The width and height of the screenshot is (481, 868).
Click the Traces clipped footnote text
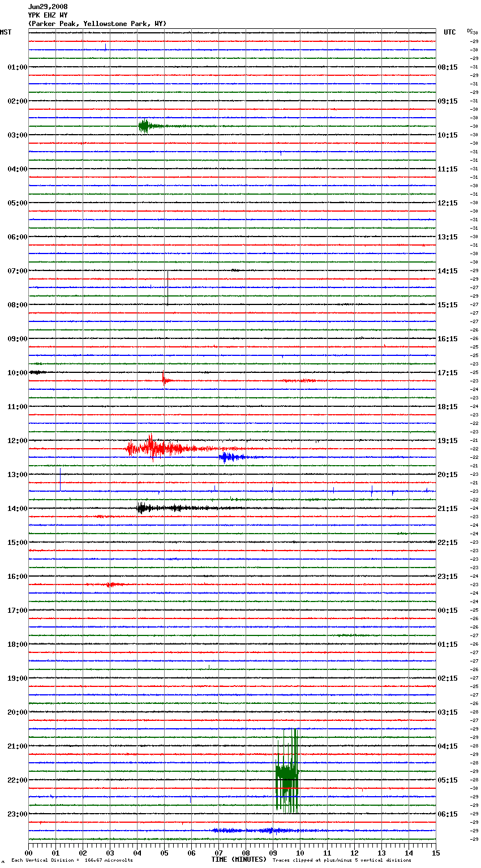coord(342,861)
